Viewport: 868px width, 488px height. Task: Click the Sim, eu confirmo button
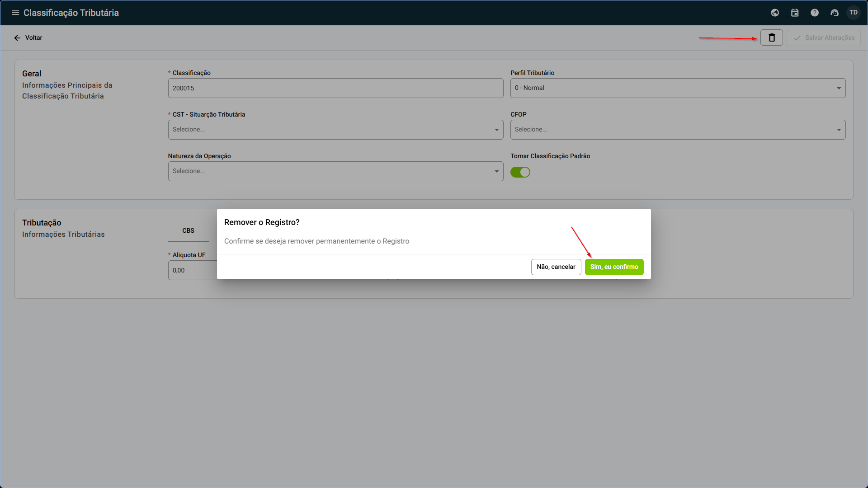pos(614,267)
